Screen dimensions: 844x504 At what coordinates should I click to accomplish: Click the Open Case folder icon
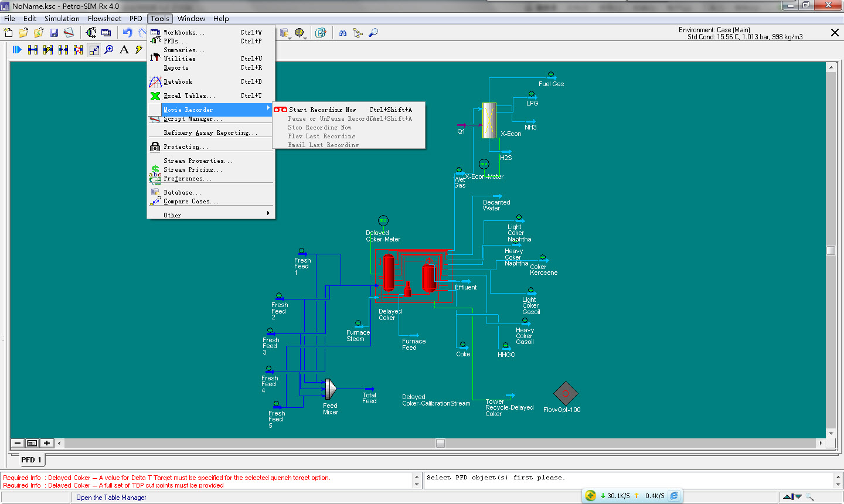[23, 33]
